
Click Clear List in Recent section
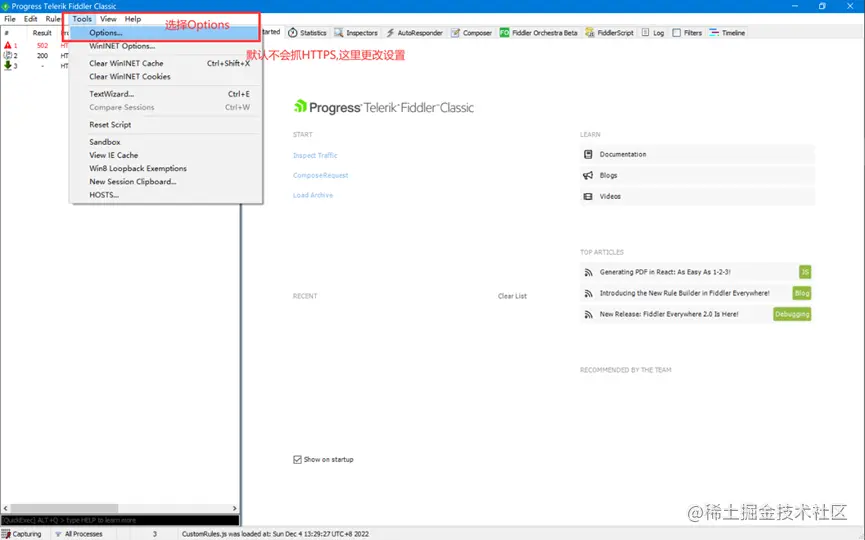[512, 296]
